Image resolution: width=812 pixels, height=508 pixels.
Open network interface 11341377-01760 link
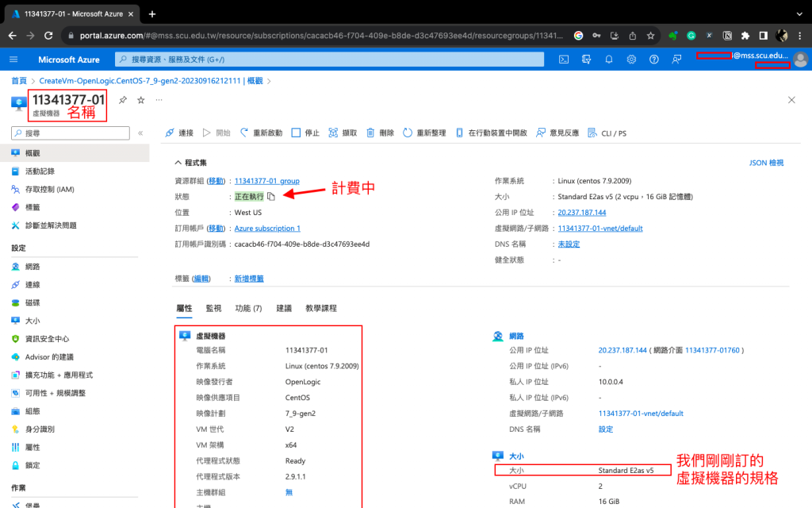point(712,350)
